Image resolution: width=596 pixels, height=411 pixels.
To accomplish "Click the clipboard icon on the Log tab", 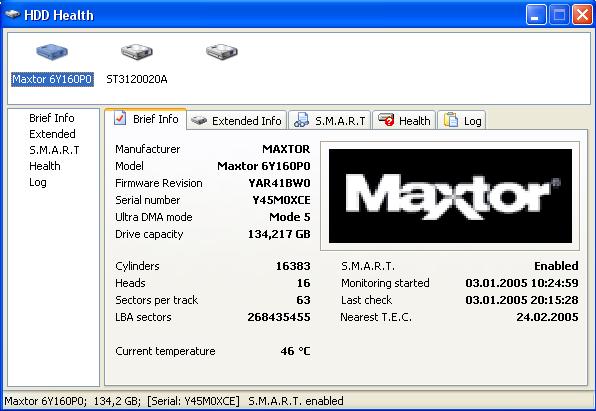I will pos(451,120).
